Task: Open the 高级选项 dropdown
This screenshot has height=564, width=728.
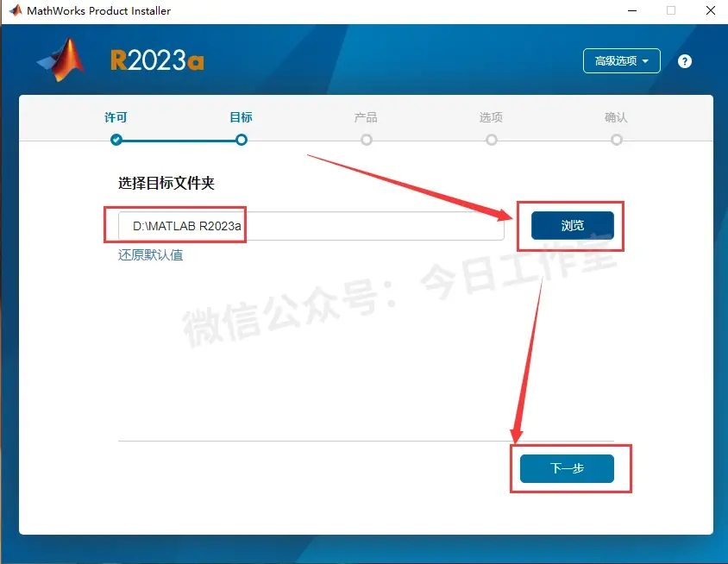Action: 622,61
